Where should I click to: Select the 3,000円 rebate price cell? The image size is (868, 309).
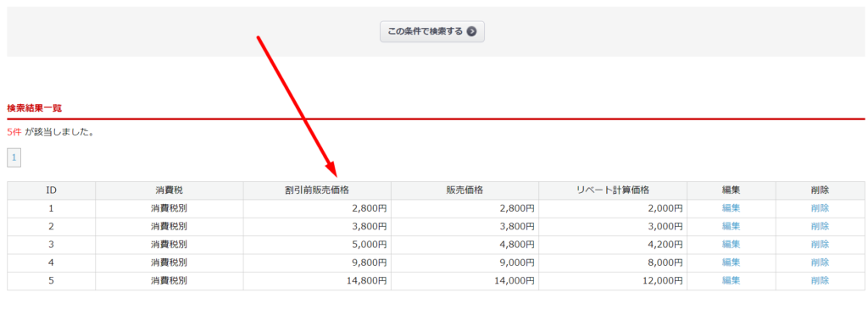pos(613,226)
